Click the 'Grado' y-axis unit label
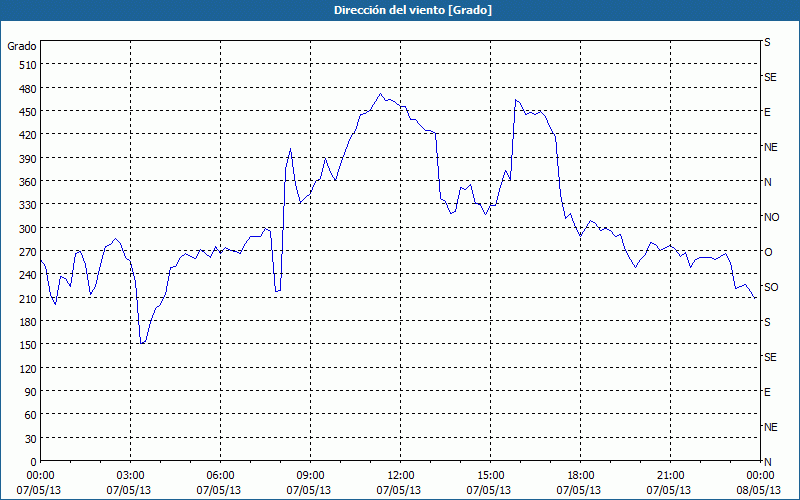The width and height of the screenshot is (800, 500). [21, 46]
